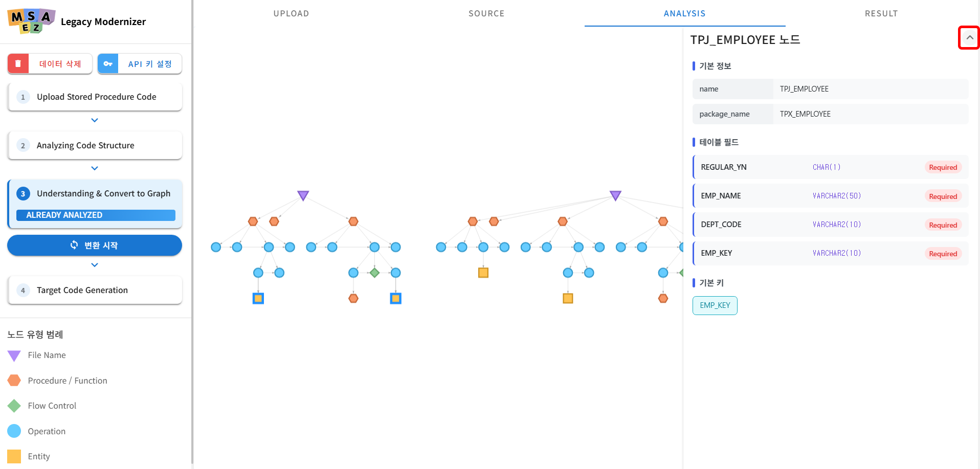980x469 pixels.
Task: Switch to the UPLOAD tab
Action: 291,13
